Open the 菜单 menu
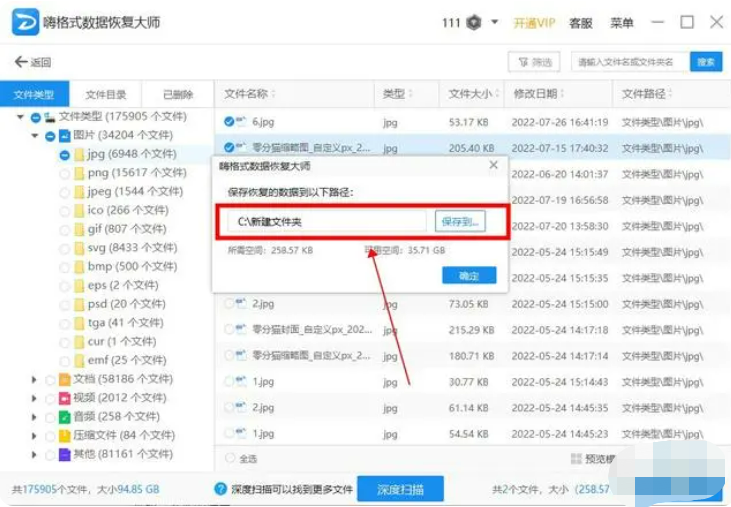Image resolution: width=731 pixels, height=507 pixels. (x=621, y=22)
